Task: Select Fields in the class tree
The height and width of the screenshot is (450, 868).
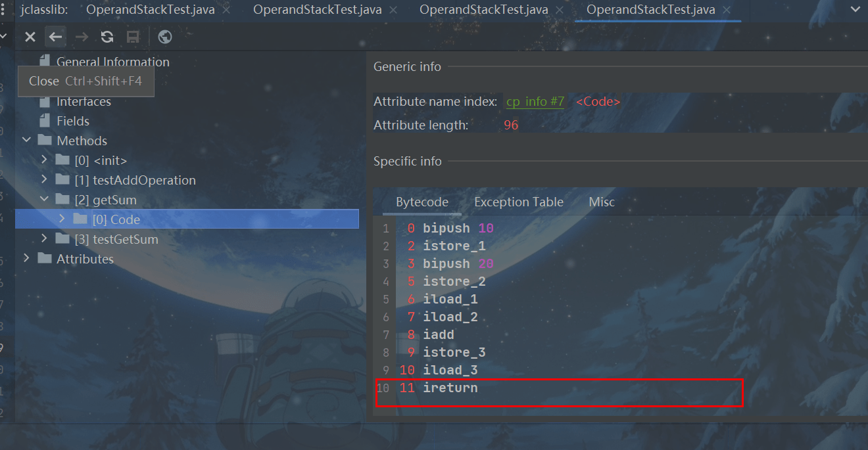Action: [x=72, y=121]
